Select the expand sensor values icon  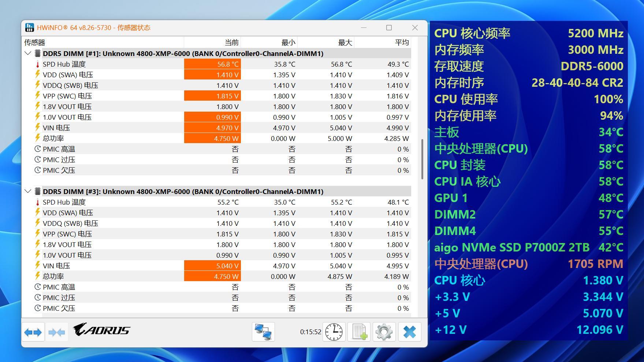pyautogui.click(x=33, y=332)
